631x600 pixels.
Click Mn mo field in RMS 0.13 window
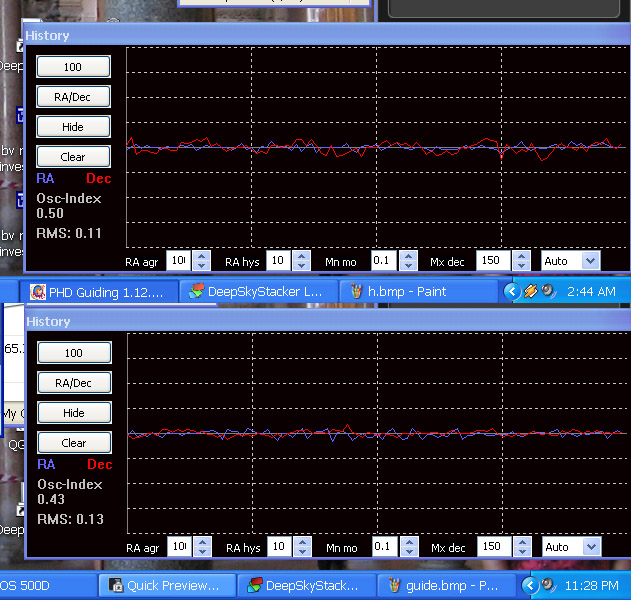pos(384,546)
